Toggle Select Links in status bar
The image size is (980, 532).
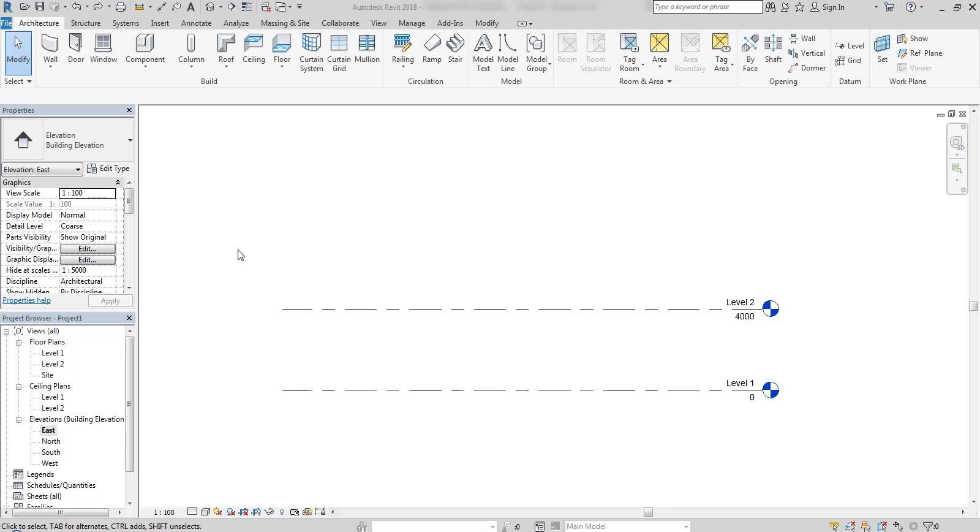click(834, 526)
